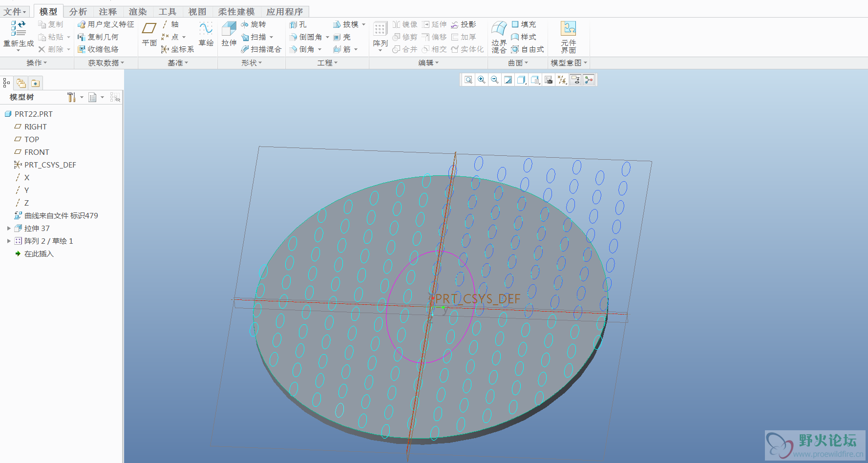Open the model tree Show list dropdown
The height and width of the screenshot is (463, 868).
[x=96, y=97]
